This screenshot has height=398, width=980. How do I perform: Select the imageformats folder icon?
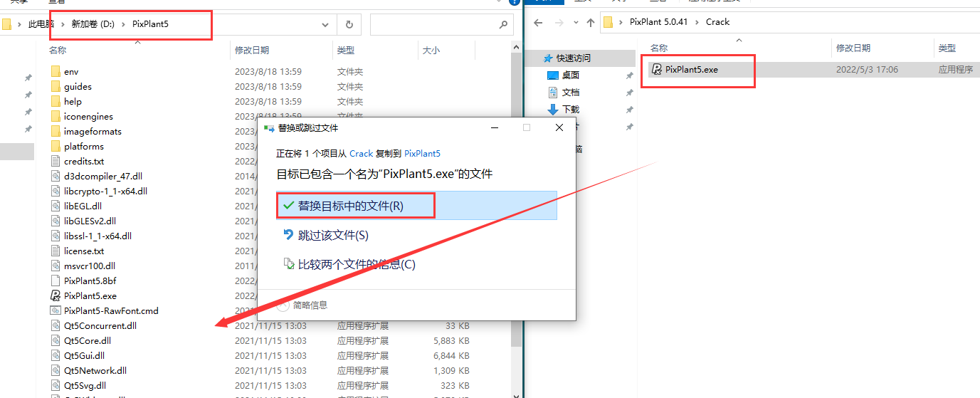[x=56, y=131]
